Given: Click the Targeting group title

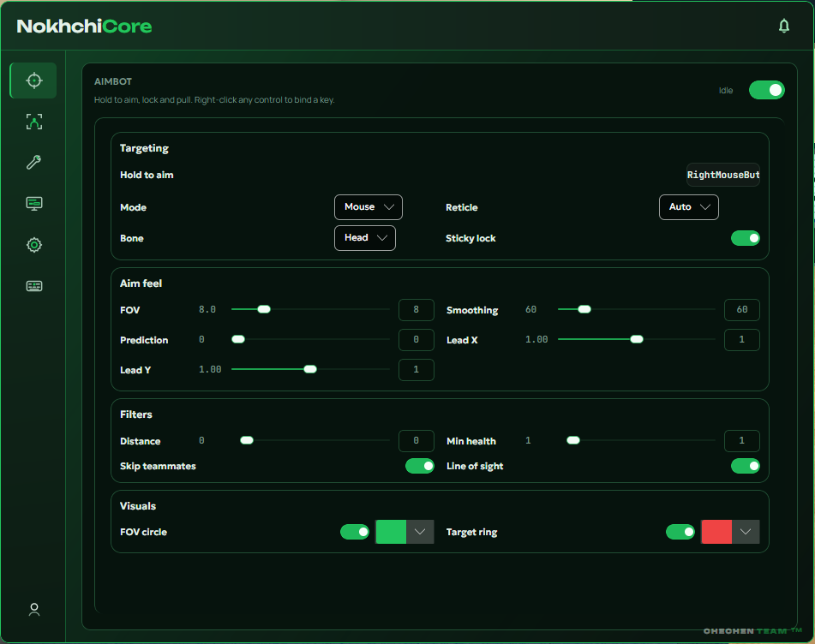Looking at the screenshot, I should tap(144, 148).
